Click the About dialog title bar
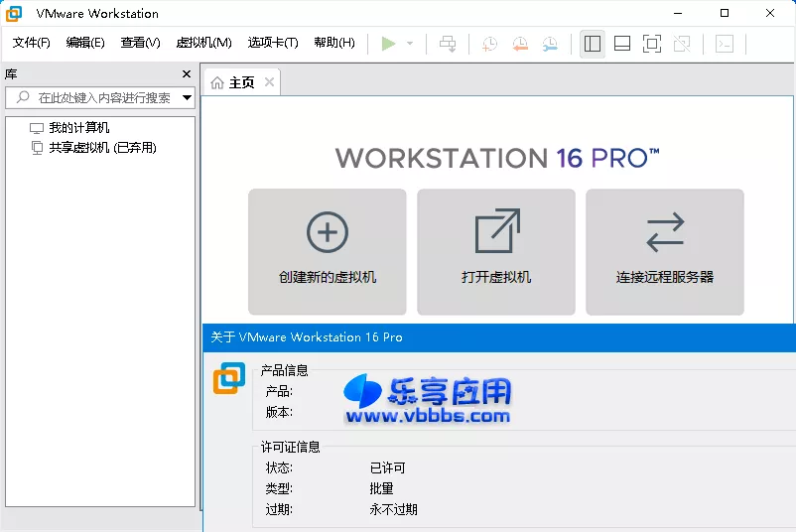796x532 pixels. (x=499, y=337)
